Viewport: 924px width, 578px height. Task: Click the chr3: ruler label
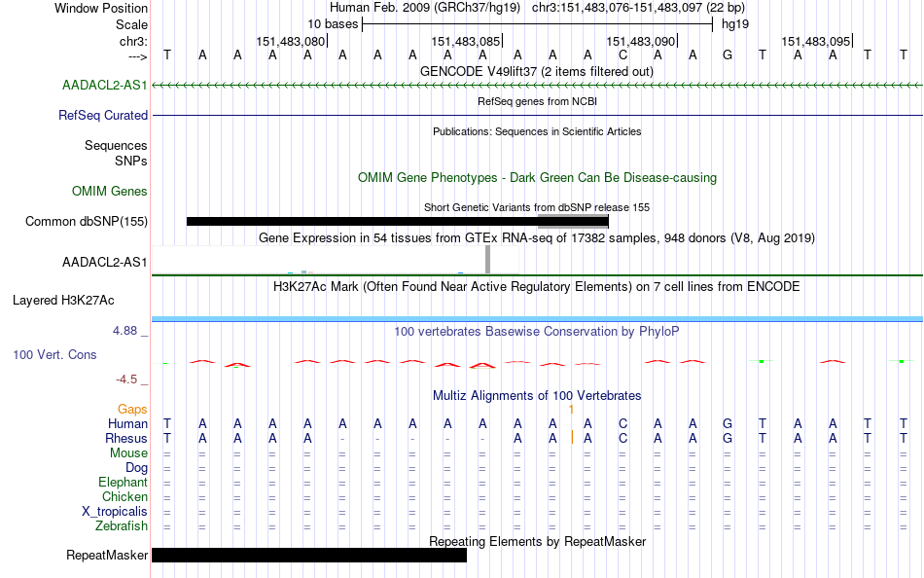pyautogui.click(x=133, y=42)
